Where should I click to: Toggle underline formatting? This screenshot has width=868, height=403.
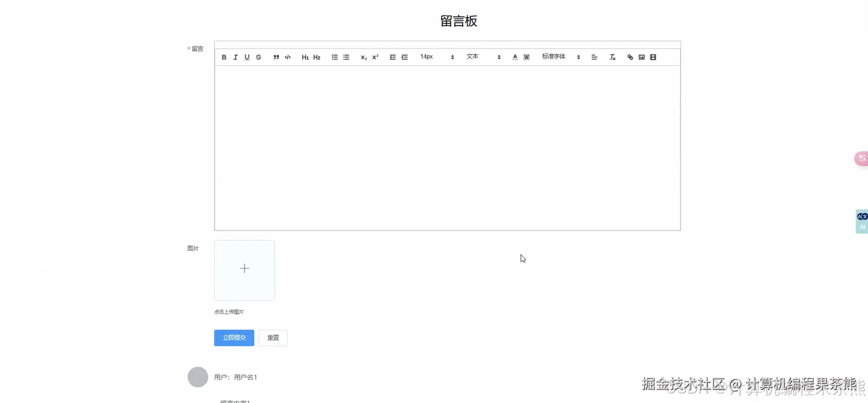(x=247, y=56)
